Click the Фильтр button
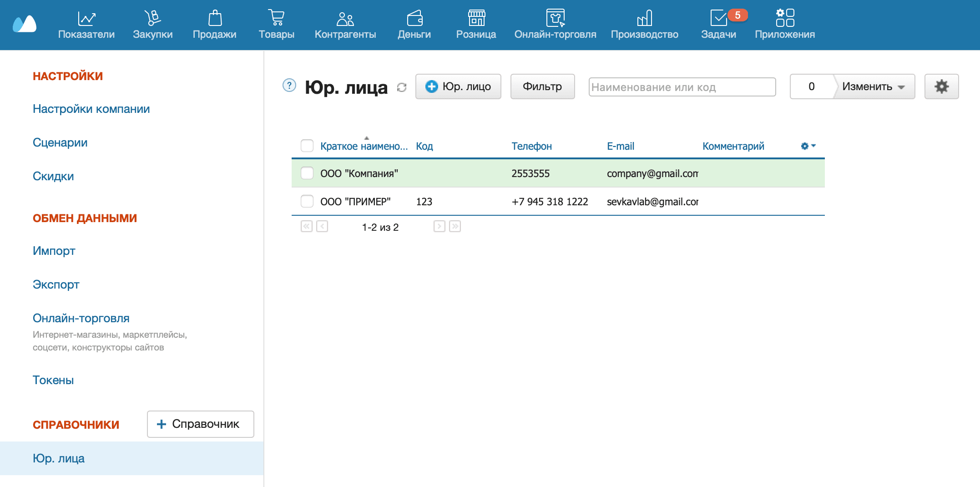Image resolution: width=980 pixels, height=487 pixels. click(x=542, y=86)
